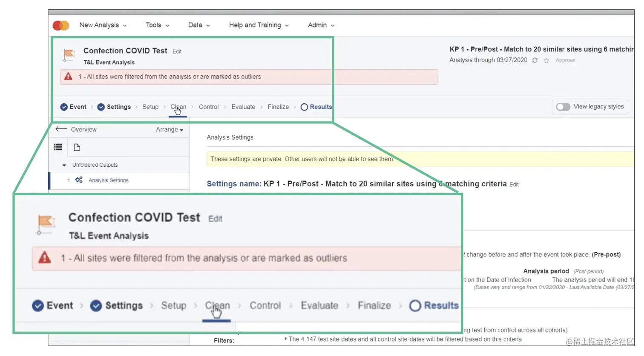Open Control step in the unmagnified workflow bar

coord(209,107)
